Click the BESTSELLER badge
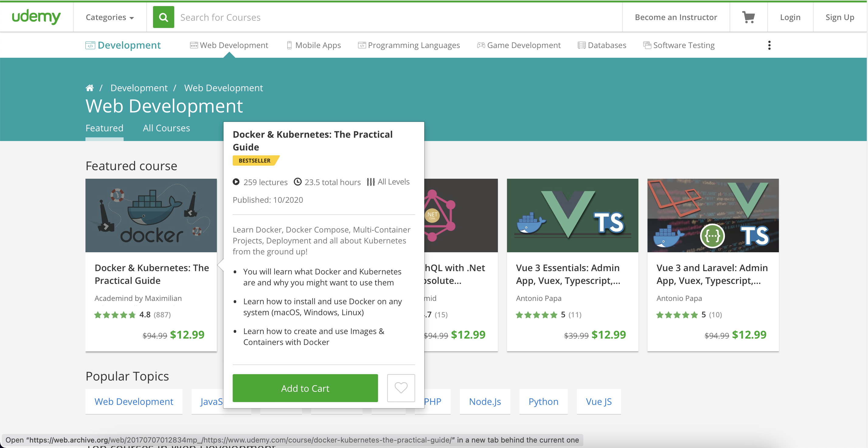868x448 pixels. coord(255,160)
